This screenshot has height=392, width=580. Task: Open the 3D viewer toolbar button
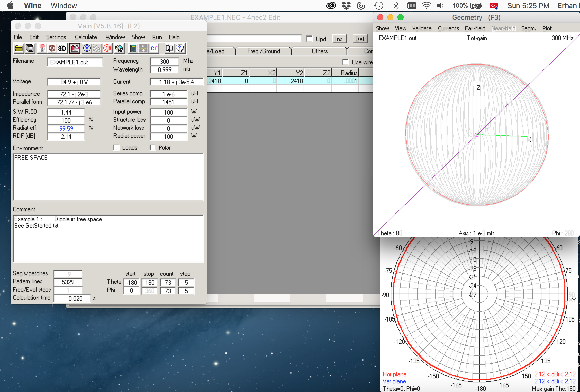tap(62, 48)
